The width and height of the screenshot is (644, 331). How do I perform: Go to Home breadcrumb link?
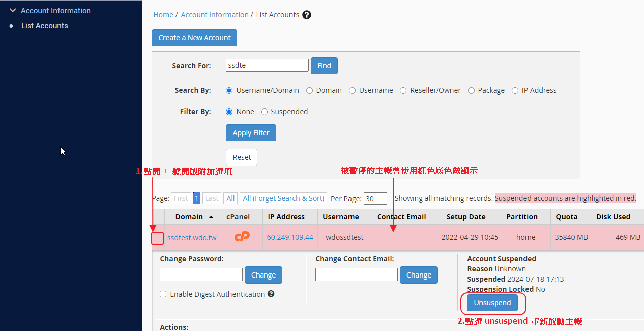[x=163, y=15]
